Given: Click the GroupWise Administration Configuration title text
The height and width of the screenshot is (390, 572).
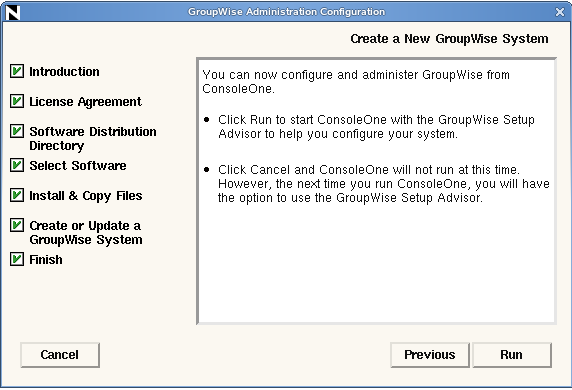Looking at the screenshot, I should (x=286, y=12).
